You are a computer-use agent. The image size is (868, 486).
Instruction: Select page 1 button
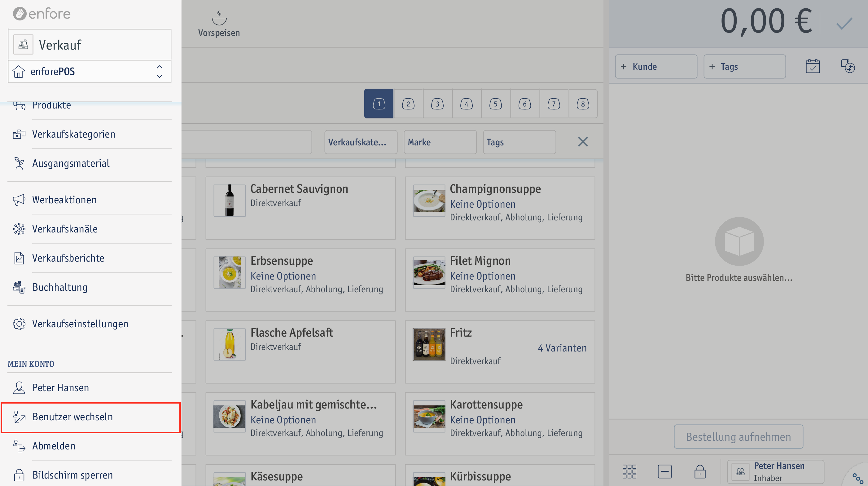379,104
